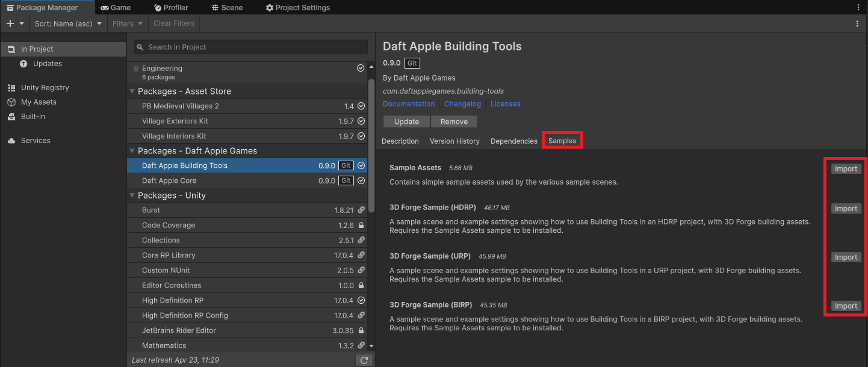Open Services in the sidebar
This screenshot has height=367, width=868.
pos(63,140)
